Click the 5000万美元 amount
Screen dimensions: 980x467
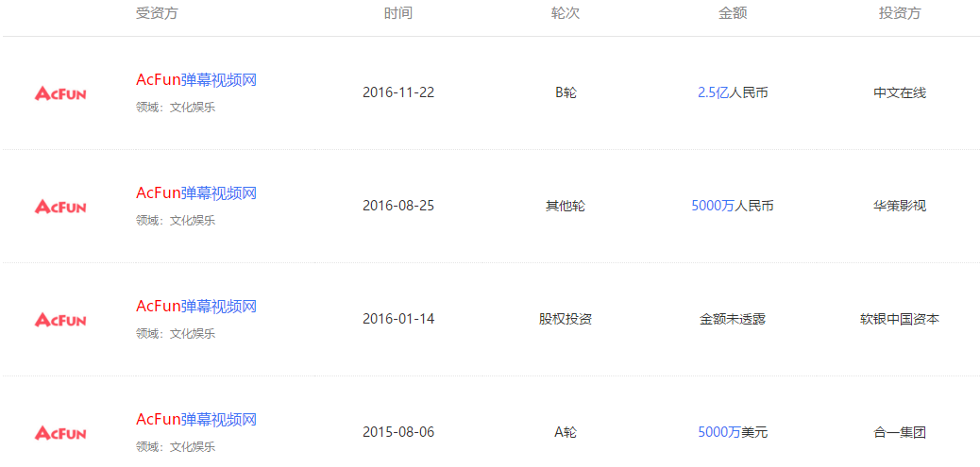[732, 432]
